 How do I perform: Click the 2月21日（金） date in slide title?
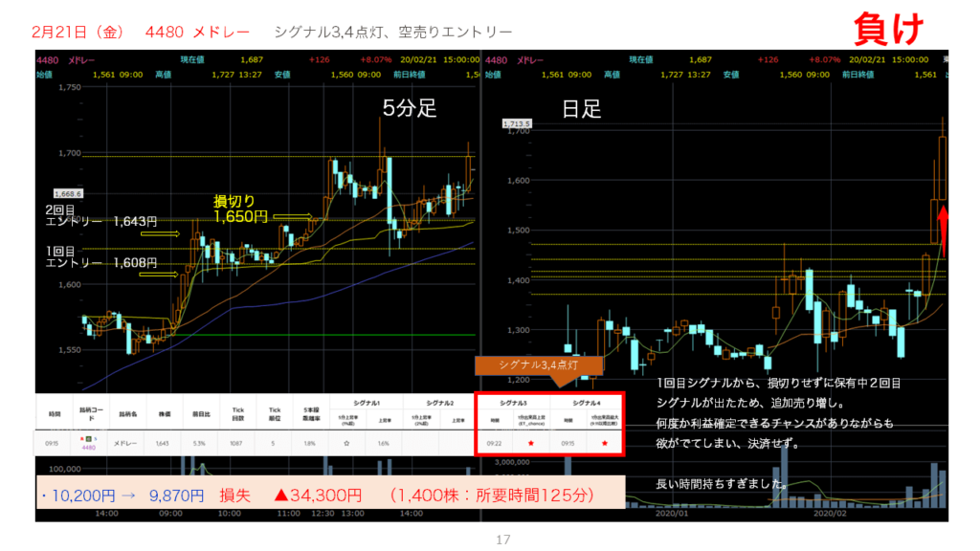[x=78, y=32]
